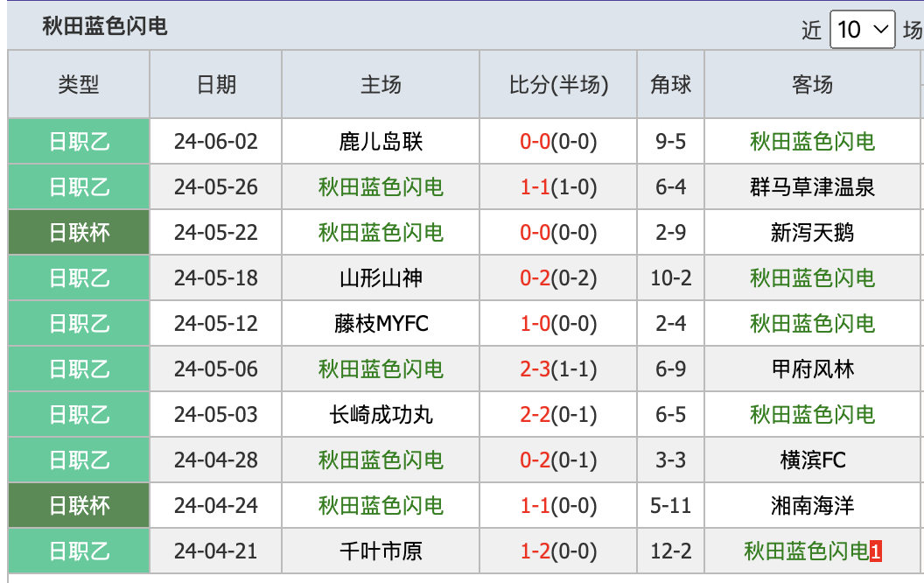Viewport: 924px width, 583px height.
Task: Click the 主场 column header
Action: [381, 84]
